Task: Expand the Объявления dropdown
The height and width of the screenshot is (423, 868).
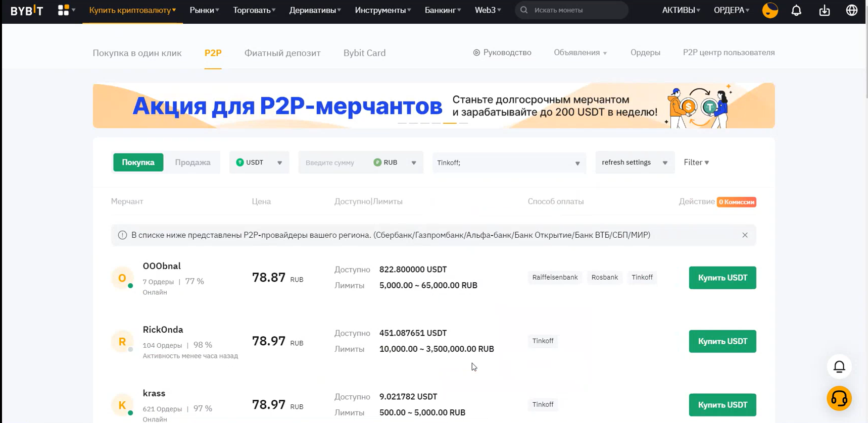Action: (x=581, y=52)
